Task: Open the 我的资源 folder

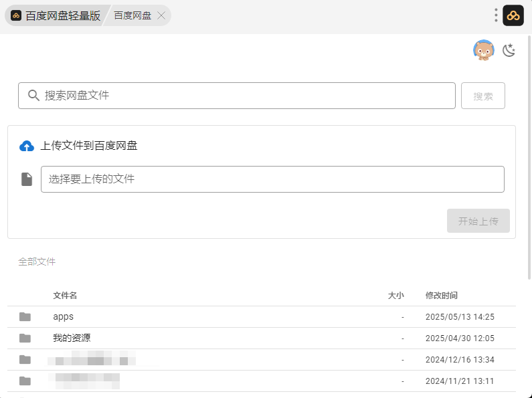Action: (x=72, y=338)
